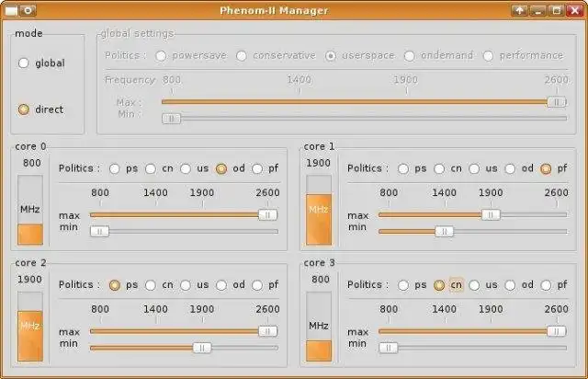Set core 2 politics to pf

[x=257, y=285]
